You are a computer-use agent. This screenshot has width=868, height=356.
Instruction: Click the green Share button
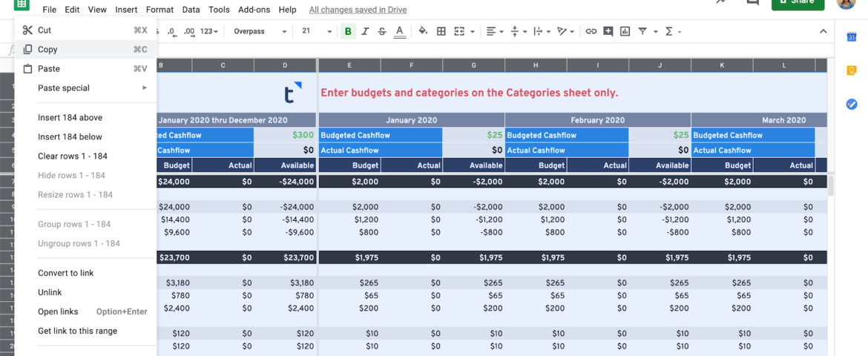[x=798, y=3]
